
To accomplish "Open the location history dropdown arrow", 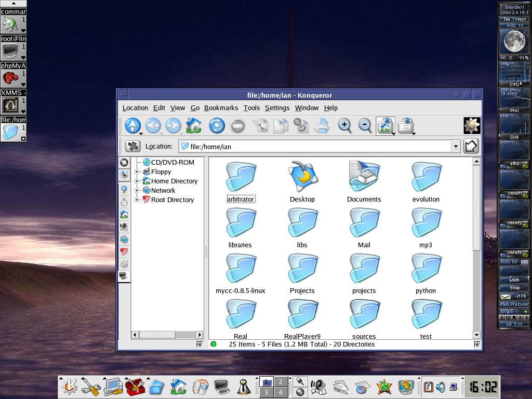I will [x=456, y=147].
